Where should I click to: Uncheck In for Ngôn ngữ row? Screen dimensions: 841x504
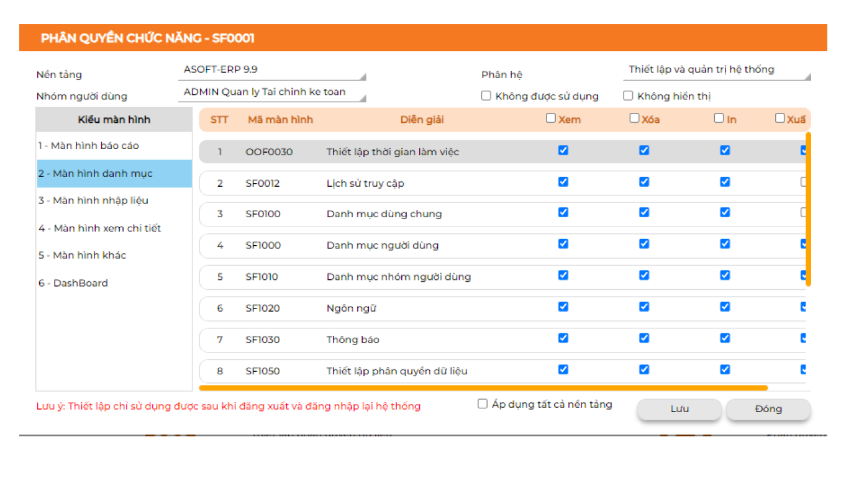(725, 307)
